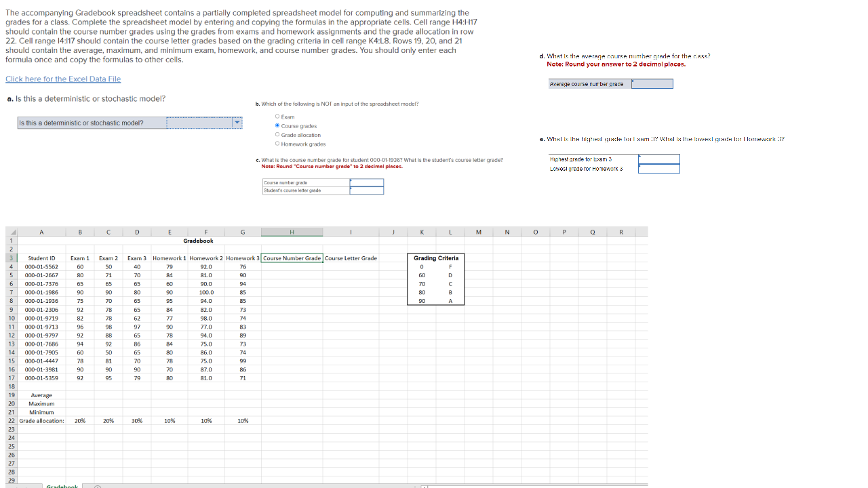Click column header H in the spreadsheet
The image size is (868, 488).
tap(292, 232)
